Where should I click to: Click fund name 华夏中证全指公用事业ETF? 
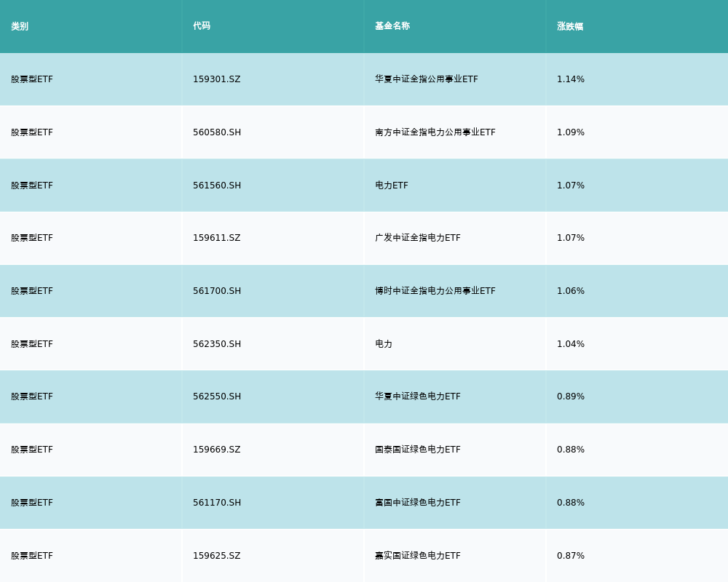click(x=426, y=79)
